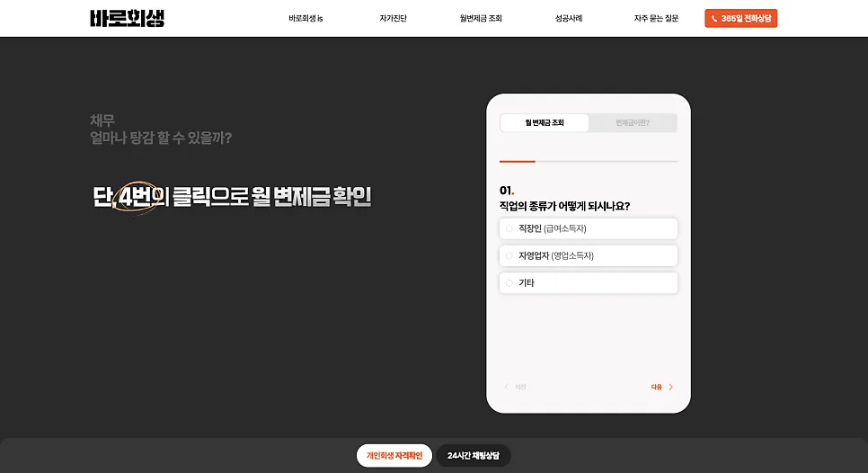Switch to the 변제금이란? tab
The image size is (868, 473).
pos(633,123)
